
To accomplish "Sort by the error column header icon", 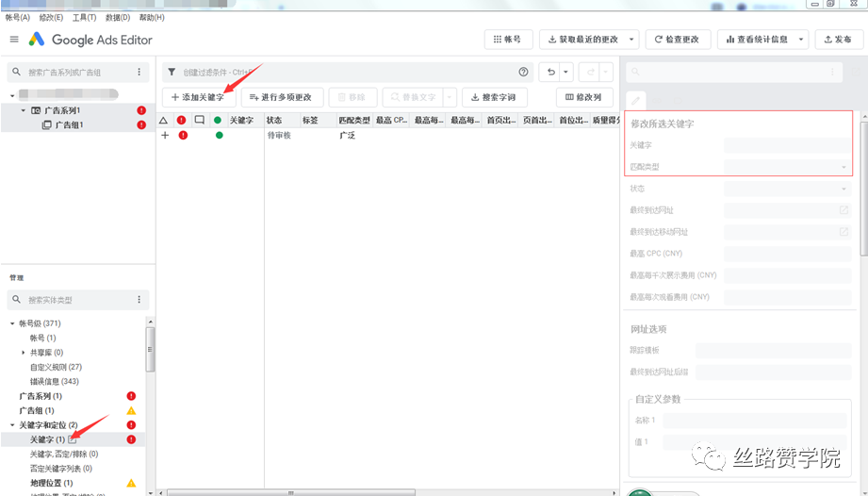I will pyautogui.click(x=181, y=120).
